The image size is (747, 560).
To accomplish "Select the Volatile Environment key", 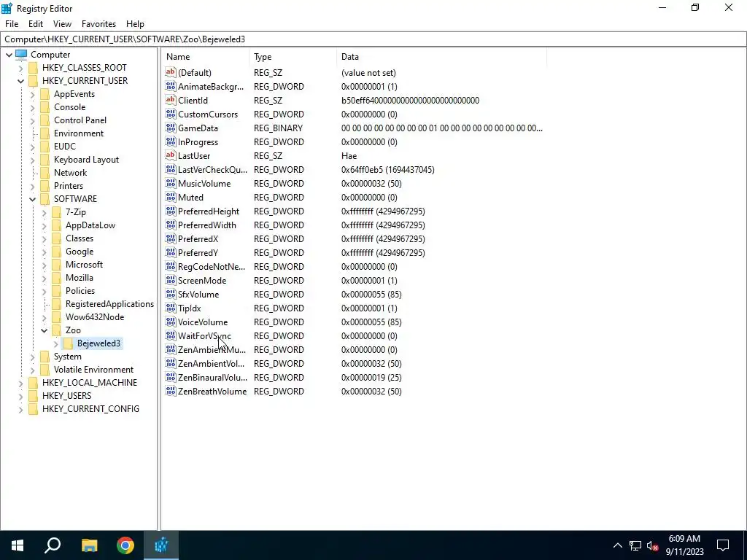I will (x=93, y=370).
